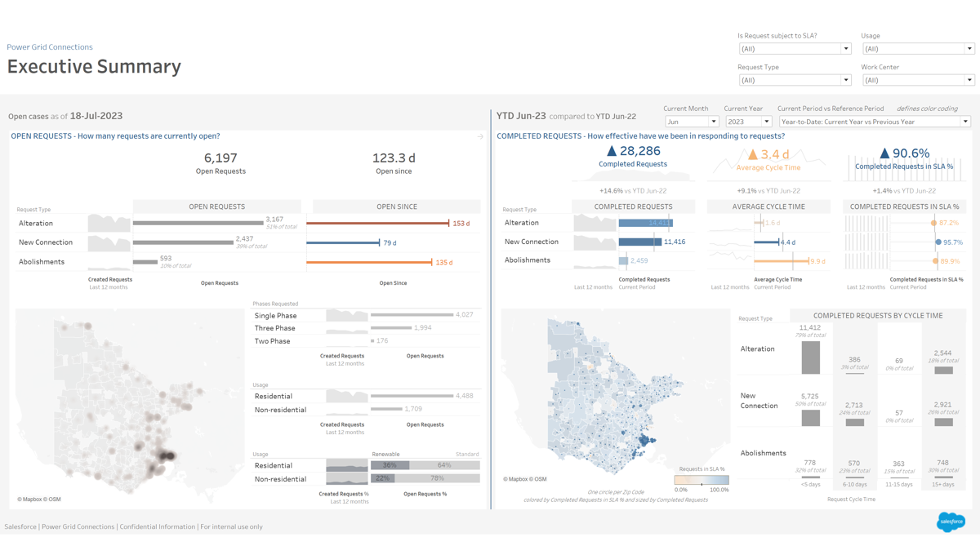This screenshot has height=555, width=980.
Task: Select the blue dot for New Connection 95.7%
Action: coord(938,242)
